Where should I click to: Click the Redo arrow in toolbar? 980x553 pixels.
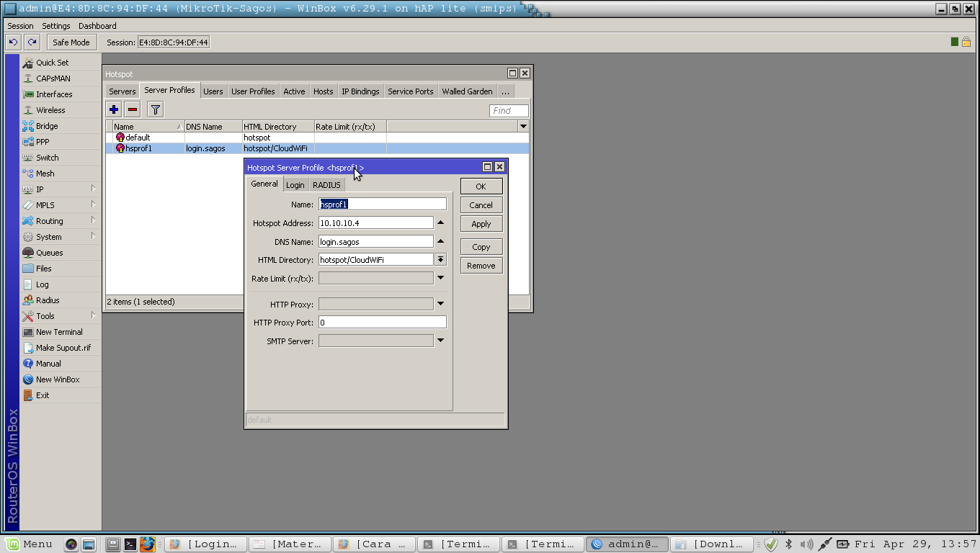[x=32, y=42]
